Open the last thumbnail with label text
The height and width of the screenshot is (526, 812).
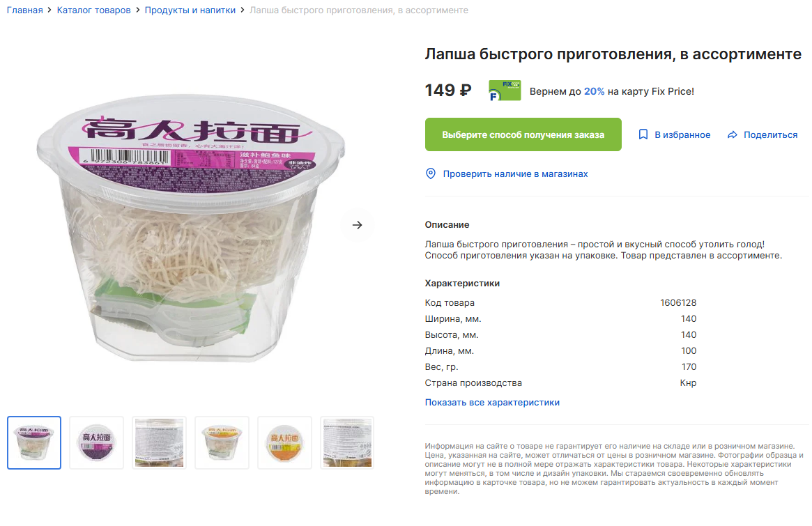pyautogui.click(x=347, y=442)
